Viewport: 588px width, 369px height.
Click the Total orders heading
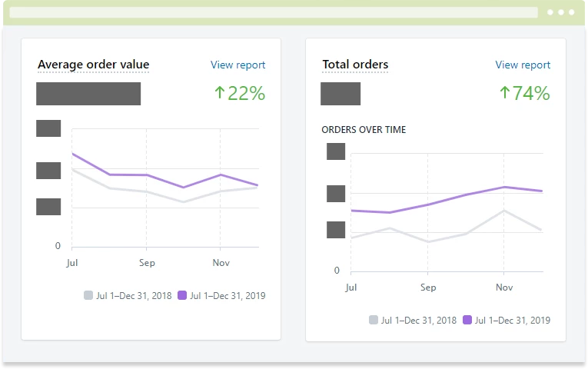click(x=355, y=65)
